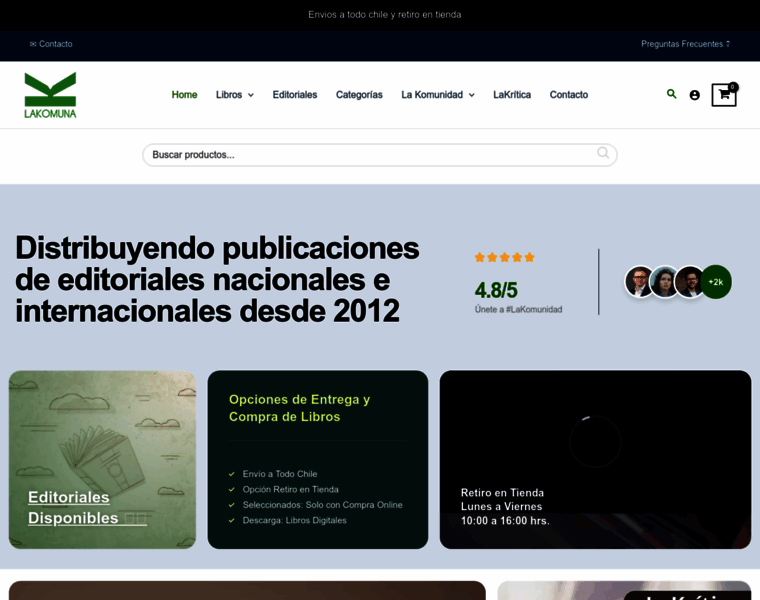Open the Editoriales menu item
The width and height of the screenshot is (760, 600).
tap(295, 95)
